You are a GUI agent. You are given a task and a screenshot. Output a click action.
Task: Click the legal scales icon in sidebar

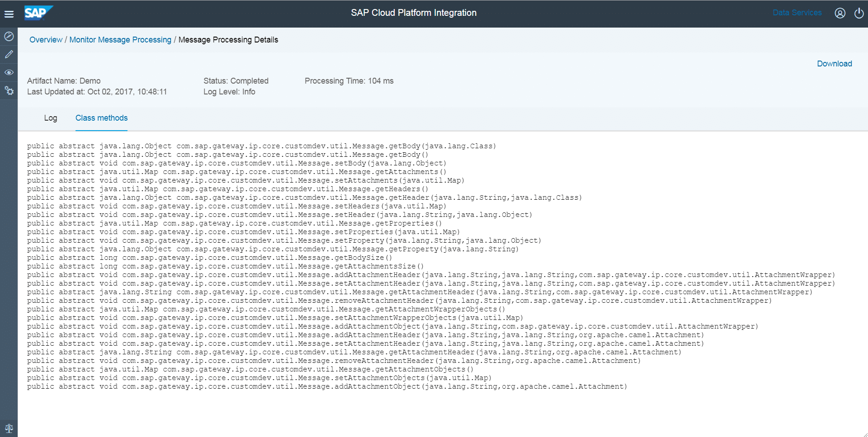click(9, 428)
